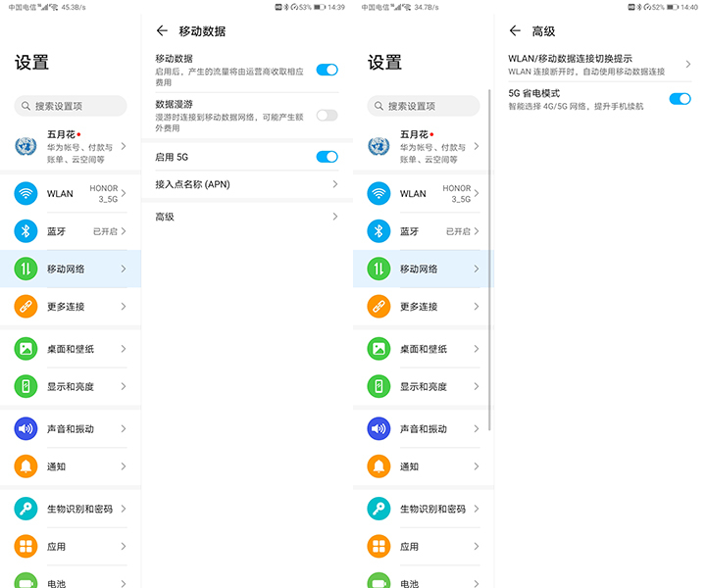706x588 pixels.
Task: Open 通知 bell icon in right settings list
Action: (378, 466)
